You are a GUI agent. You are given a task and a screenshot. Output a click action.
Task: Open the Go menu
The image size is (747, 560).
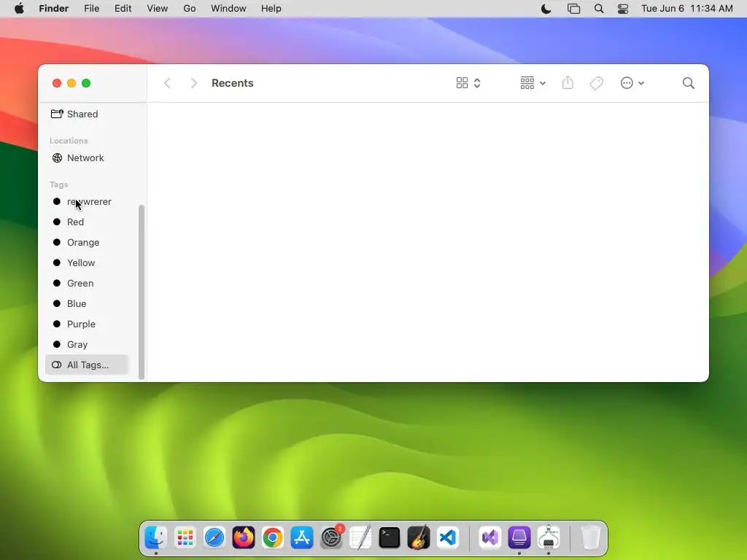[x=190, y=9]
